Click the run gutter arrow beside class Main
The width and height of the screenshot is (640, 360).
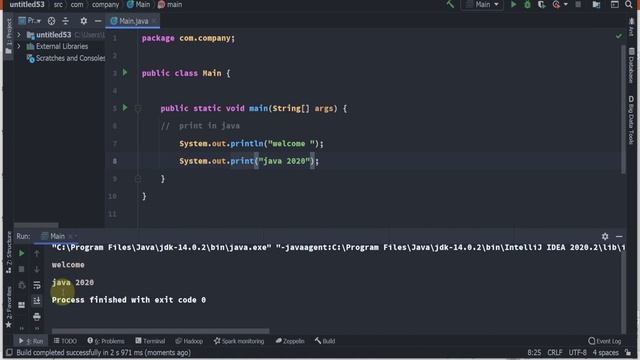(125, 73)
